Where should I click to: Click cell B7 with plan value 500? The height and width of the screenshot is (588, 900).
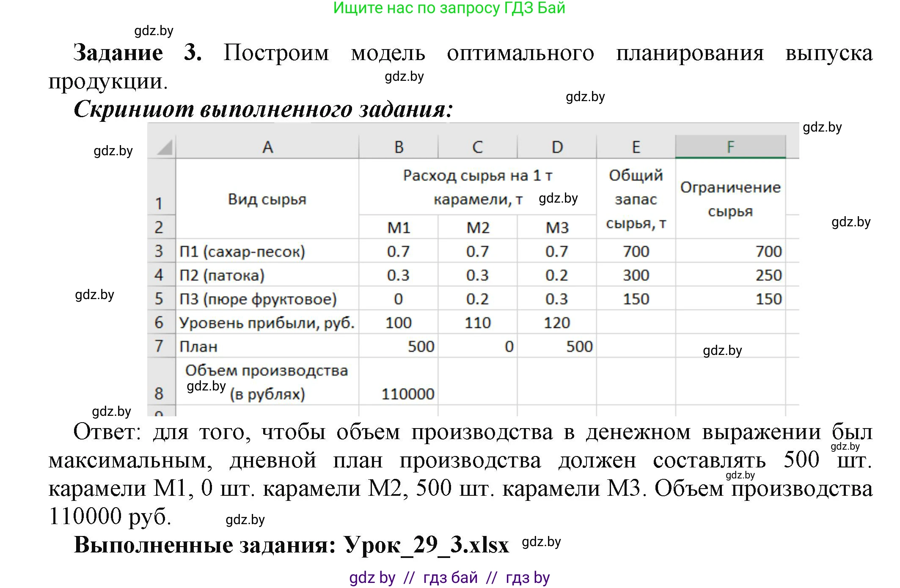click(x=399, y=346)
